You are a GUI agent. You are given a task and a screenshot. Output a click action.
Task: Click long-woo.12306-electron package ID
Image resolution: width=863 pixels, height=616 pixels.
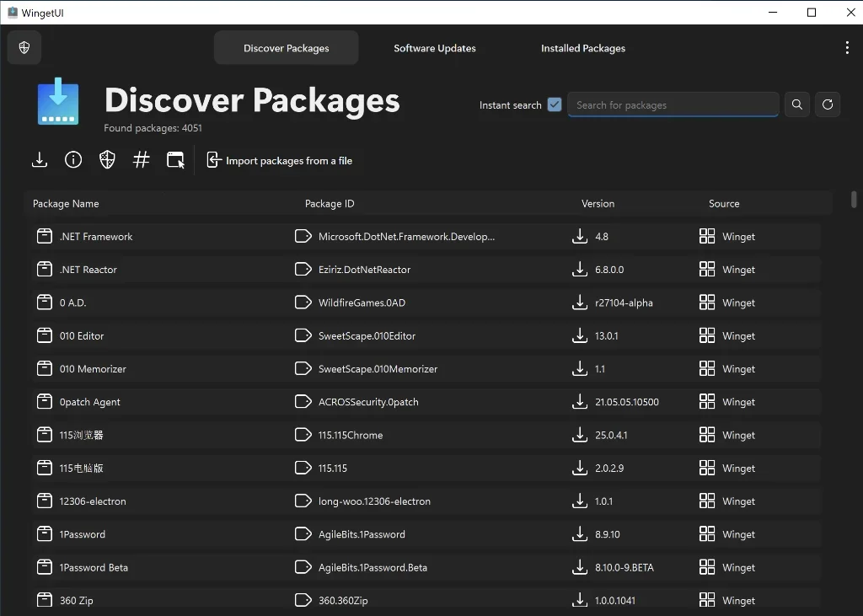click(x=374, y=501)
